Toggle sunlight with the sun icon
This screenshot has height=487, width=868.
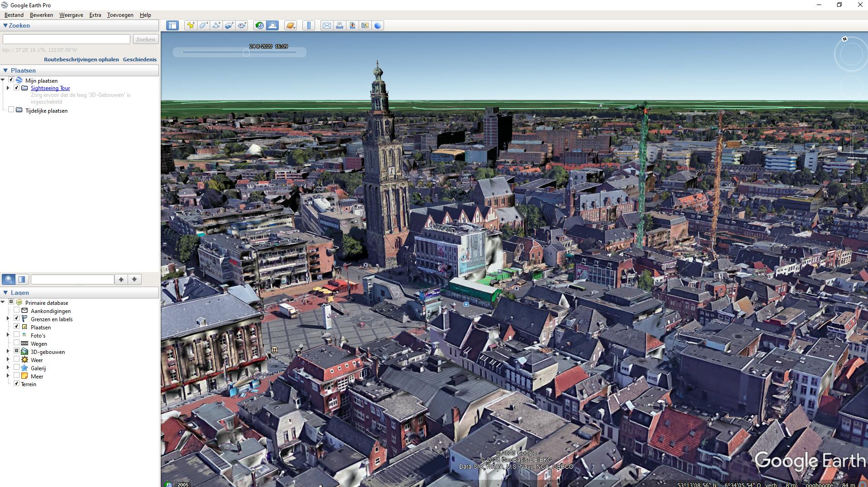tap(272, 25)
